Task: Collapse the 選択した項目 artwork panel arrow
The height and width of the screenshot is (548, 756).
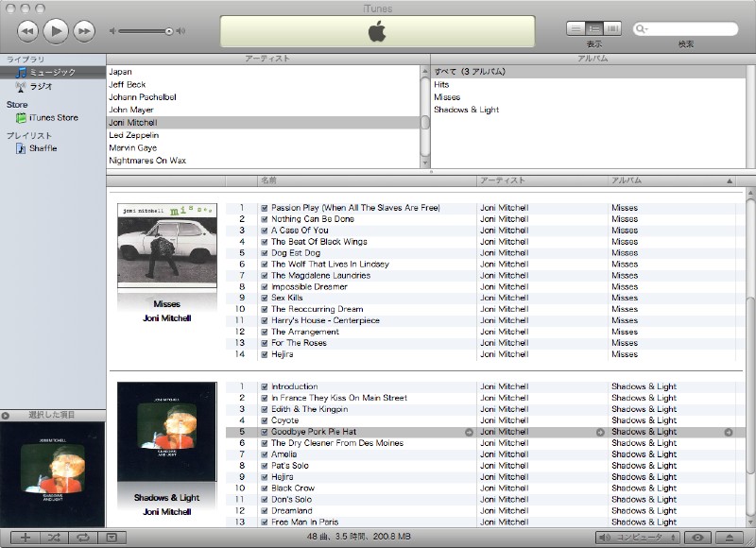Action: (6, 416)
